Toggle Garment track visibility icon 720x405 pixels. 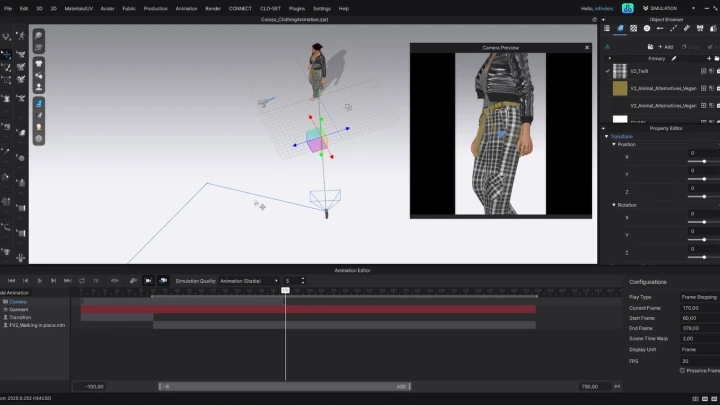coord(6,309)
